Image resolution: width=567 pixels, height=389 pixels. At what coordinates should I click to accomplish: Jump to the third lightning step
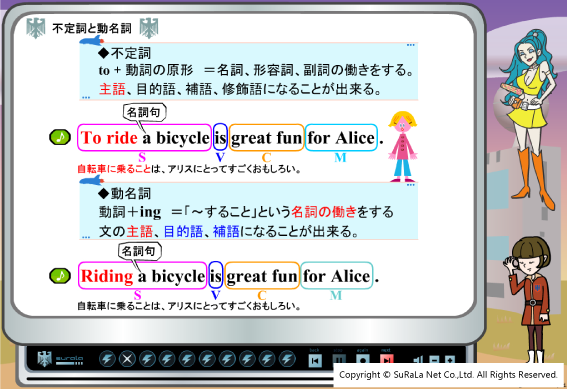click(148, 359)
